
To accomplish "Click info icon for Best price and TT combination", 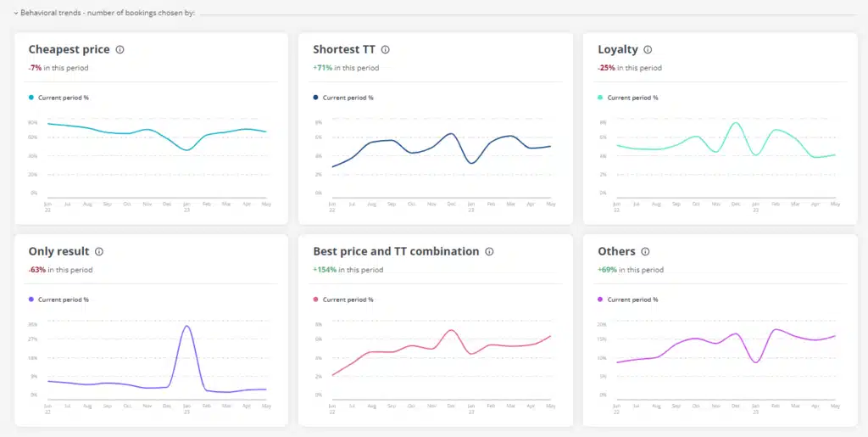I will click(x=489, y=252).
